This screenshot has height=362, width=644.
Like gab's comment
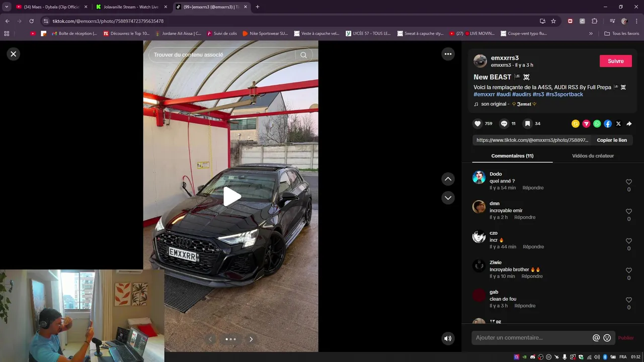629,300
